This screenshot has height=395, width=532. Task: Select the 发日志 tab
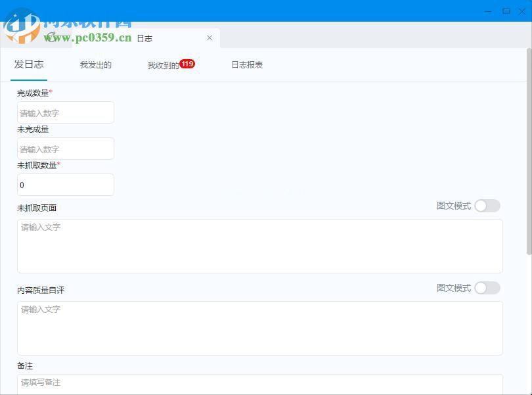tap(29, 64)
